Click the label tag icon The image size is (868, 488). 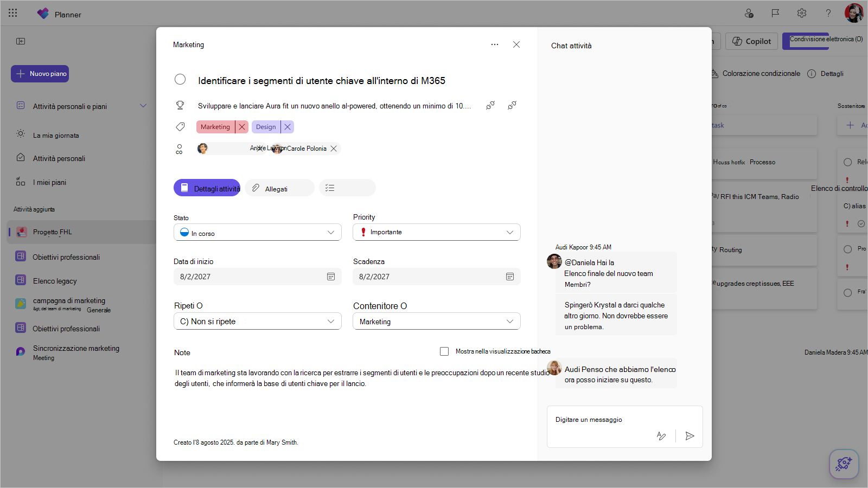tap(180, 126)
